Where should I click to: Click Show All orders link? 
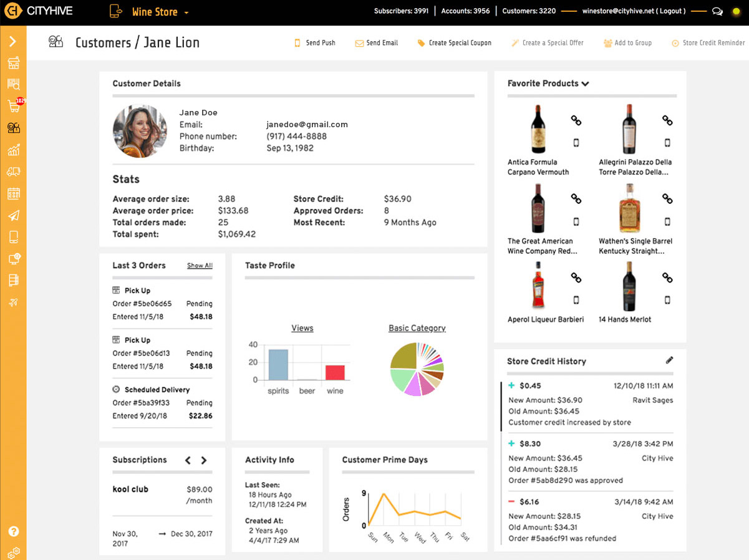[200, 266]
